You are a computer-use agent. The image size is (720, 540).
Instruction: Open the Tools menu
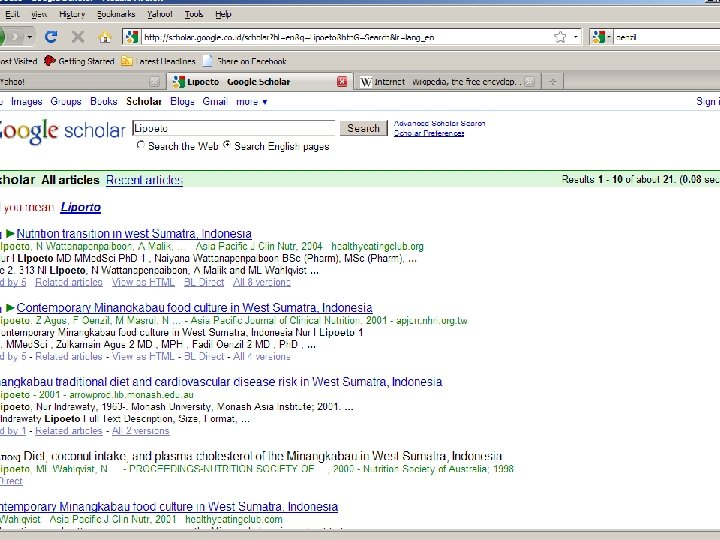[x=194, y=14]
